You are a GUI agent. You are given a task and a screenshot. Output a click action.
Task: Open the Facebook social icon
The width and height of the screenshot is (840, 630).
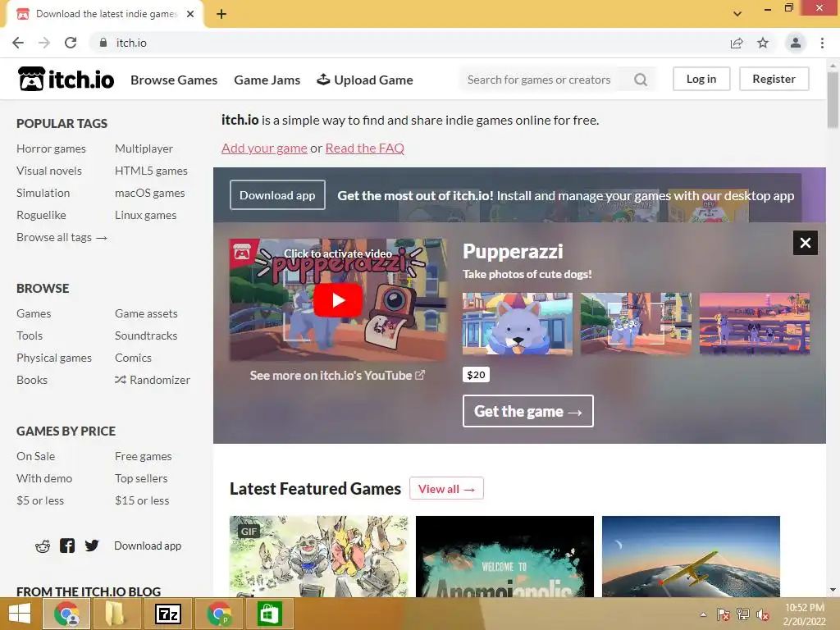coord(67,546)
